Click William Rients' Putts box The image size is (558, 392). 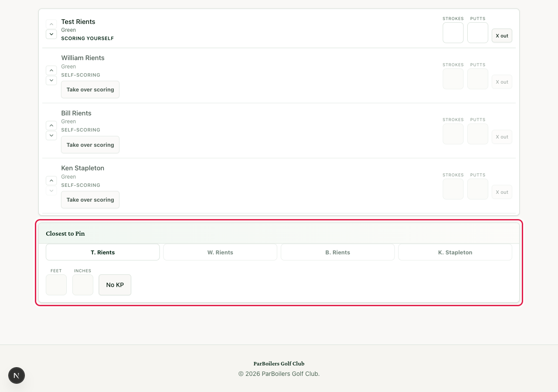[478, 79]
